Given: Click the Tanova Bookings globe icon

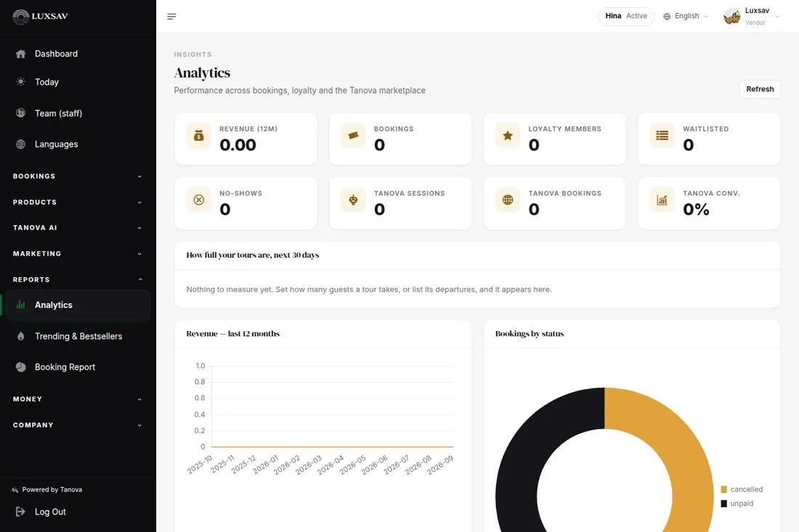Looking at the screenshot, I should click(508, 200).
